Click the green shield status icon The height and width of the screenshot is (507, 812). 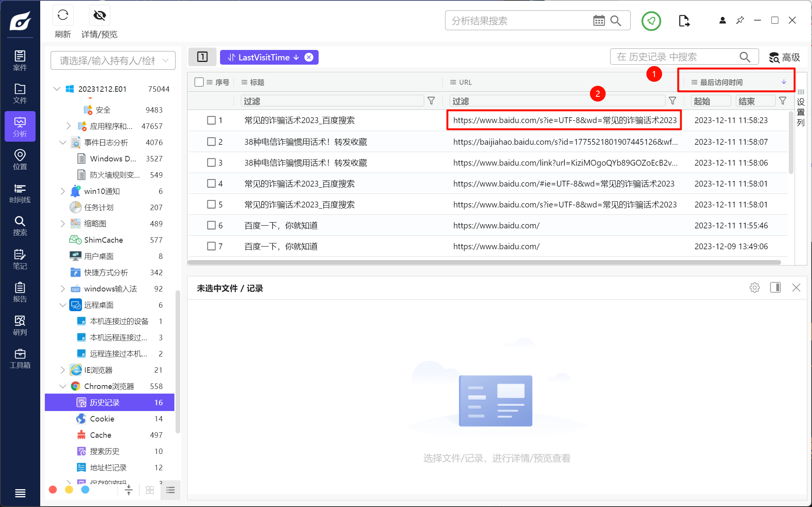point(651,21)
